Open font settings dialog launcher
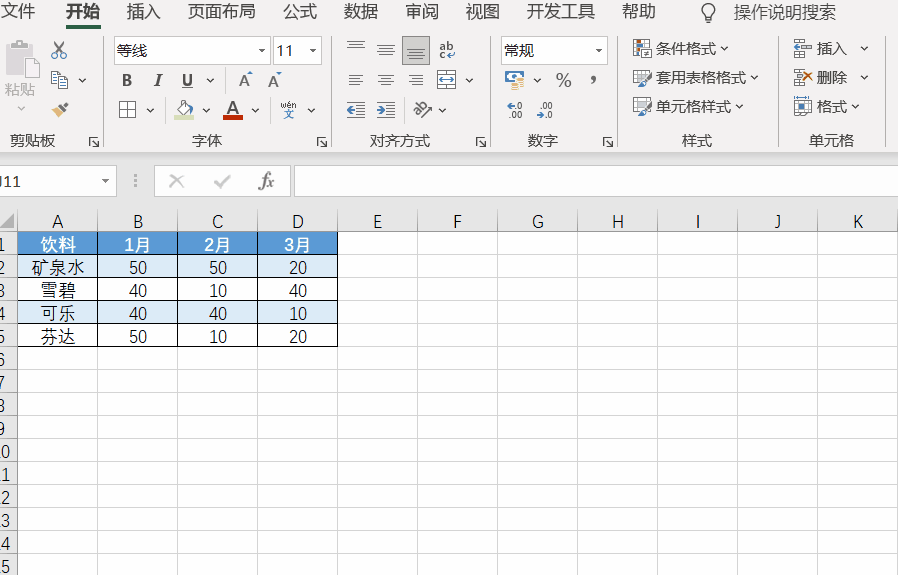The width and height of the screenshot is (898, 575). tap(322, 142)
